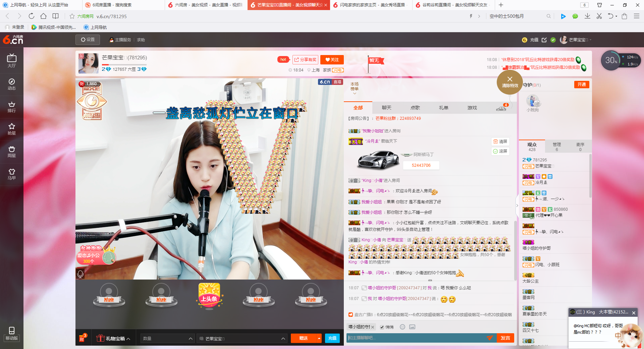Screen dimensions: 644x349
Task: Click the first 抢座 seat button
Action: [x=109, y=300]
